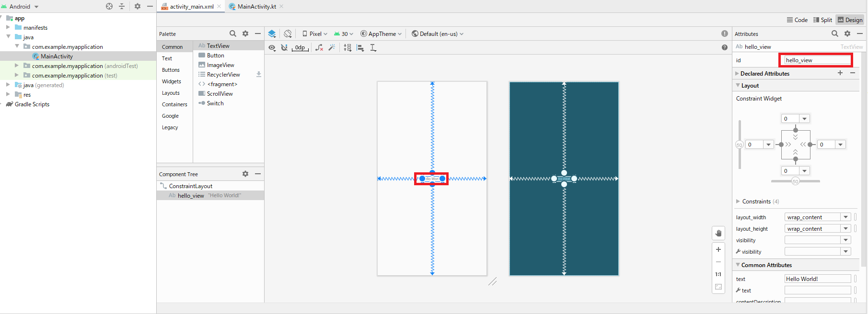This screenshot has width=868, height=314.
Task: Minimize the Component Tree panel
Action: point(258,174)
